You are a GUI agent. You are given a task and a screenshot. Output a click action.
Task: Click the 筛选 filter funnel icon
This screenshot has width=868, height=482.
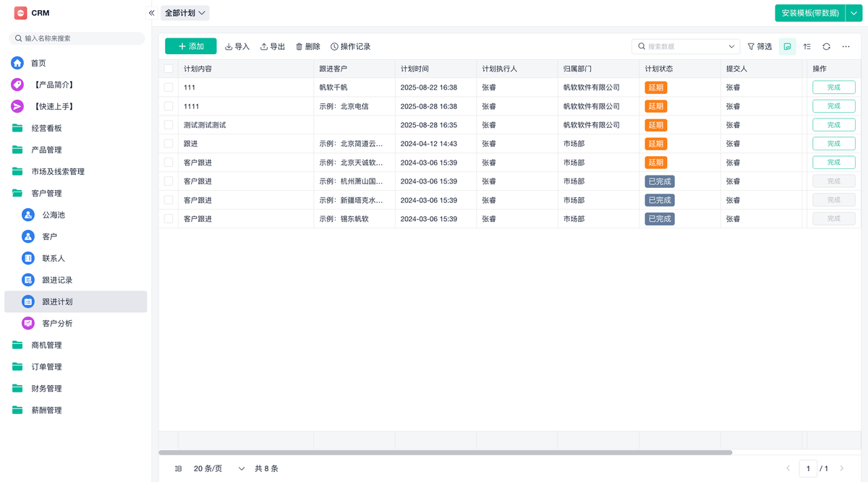pyautogui.click(x=751, y=46)
